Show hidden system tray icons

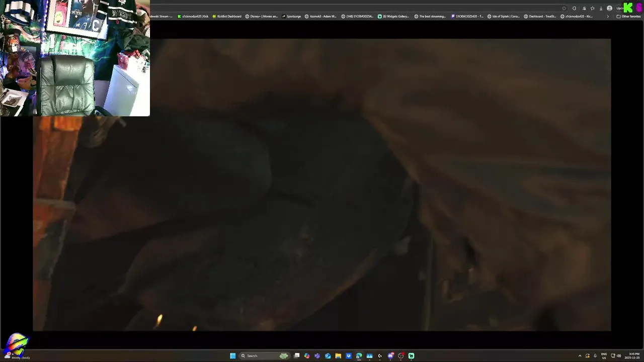pos(580,356)
